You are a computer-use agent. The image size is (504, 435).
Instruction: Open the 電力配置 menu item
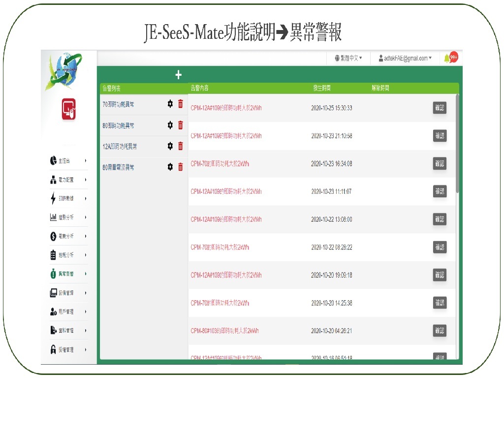point(69,180)
